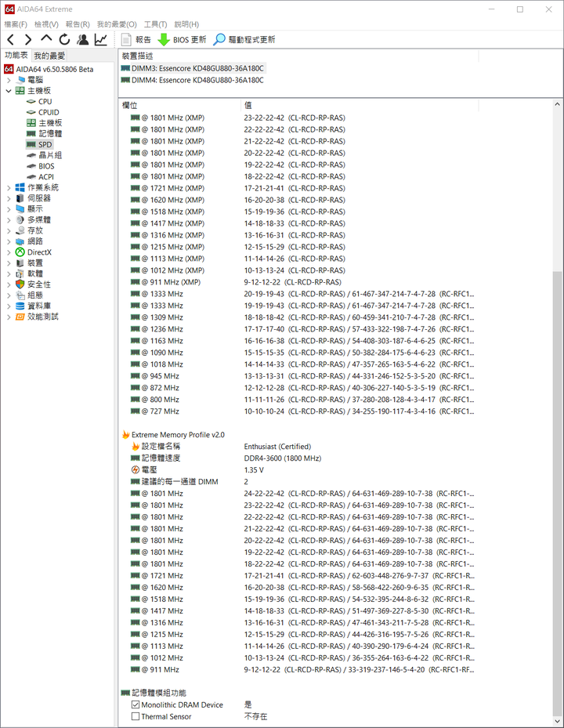Screen dimensions: 564x728
Task: Click the green BIOS 更新 download arrow
Action: (164, 40)
